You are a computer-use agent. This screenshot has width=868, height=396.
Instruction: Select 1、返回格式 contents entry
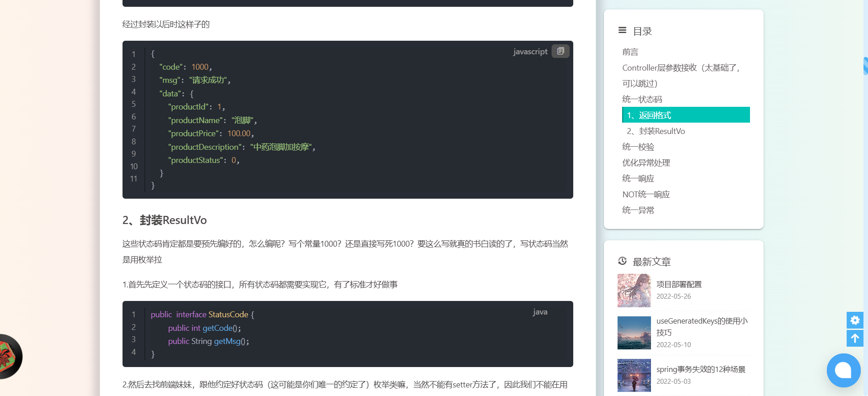[686, 115]
